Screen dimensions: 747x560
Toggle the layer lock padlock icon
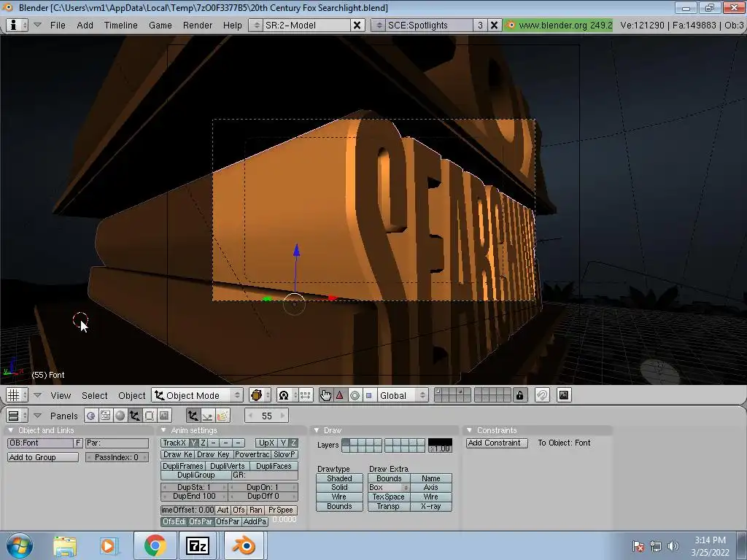click(519, 395)
